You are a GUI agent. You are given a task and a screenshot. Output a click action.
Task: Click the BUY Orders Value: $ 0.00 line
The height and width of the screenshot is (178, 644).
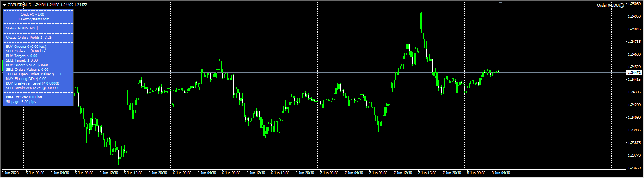click(x=27, y=65)
